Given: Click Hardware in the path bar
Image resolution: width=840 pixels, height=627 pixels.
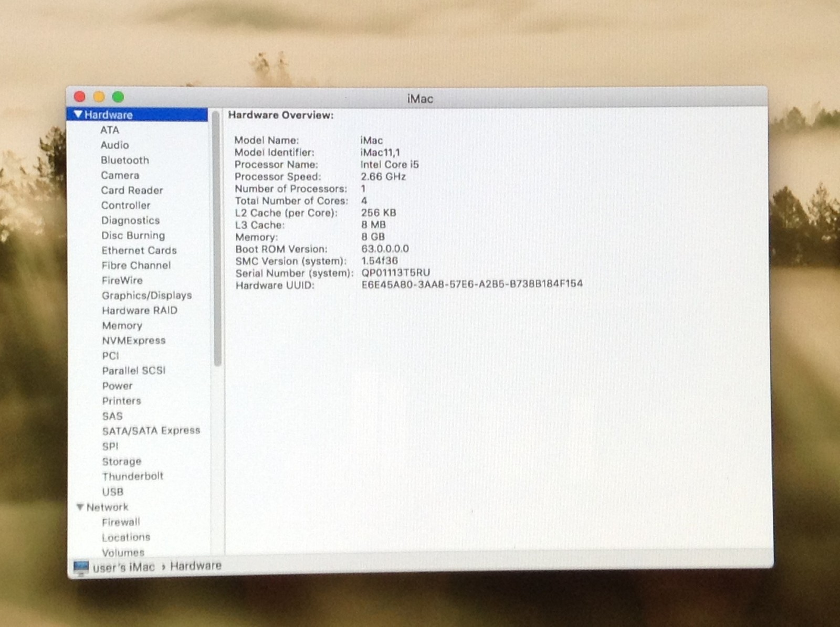Looking at the screenshot, I should (x=196, y=566).
